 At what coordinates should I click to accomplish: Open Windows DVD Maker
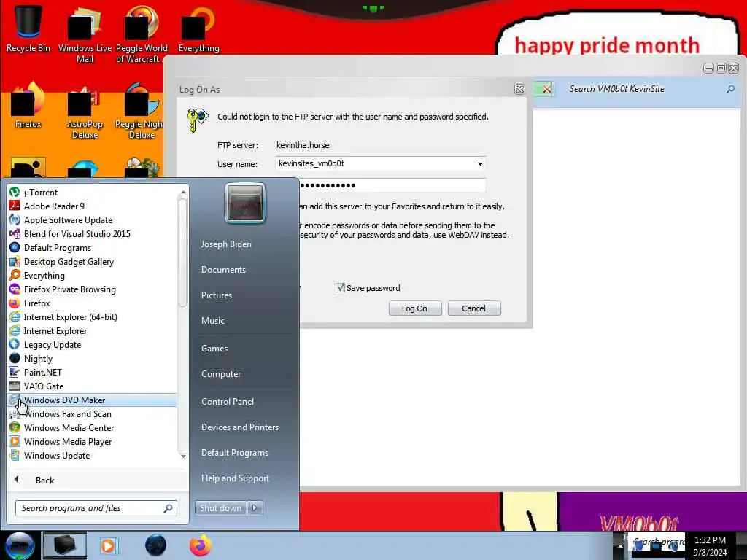pos(92,400)
